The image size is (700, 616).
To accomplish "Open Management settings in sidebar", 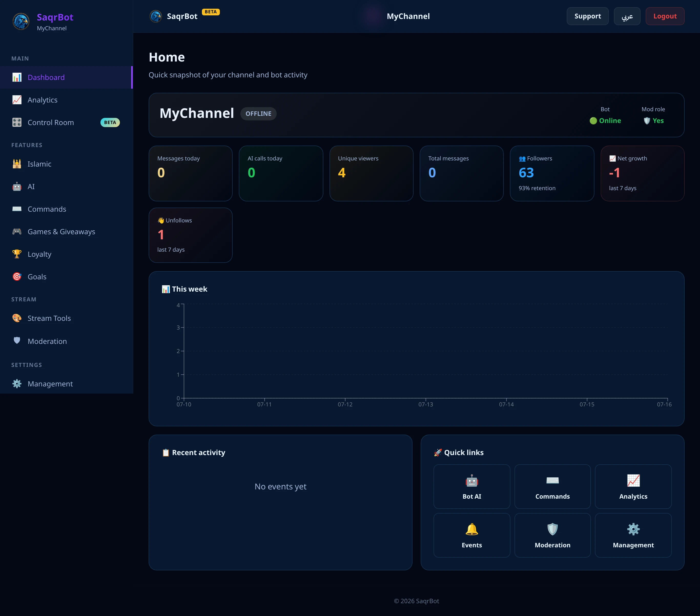I will 66,384.
